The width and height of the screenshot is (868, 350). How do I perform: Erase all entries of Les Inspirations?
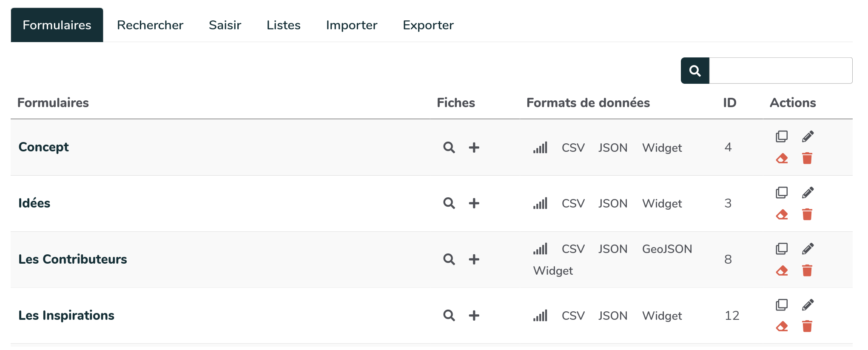click(782, 327)
